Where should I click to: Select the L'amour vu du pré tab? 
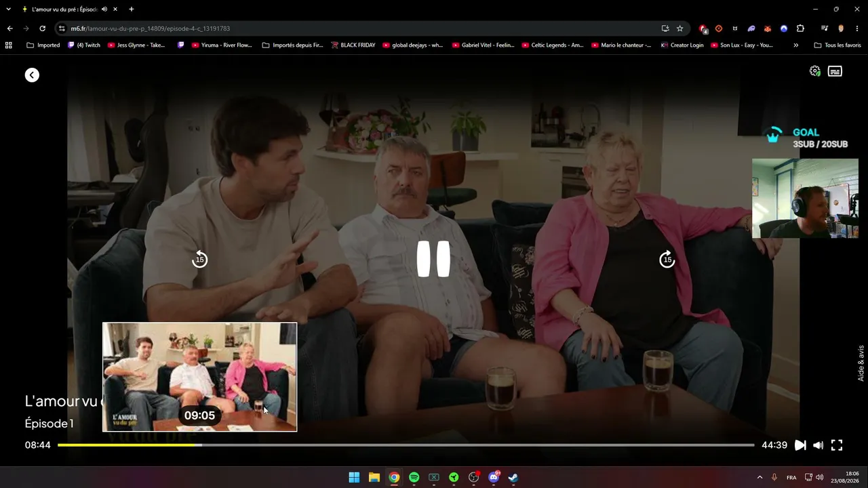click(70, 9)
